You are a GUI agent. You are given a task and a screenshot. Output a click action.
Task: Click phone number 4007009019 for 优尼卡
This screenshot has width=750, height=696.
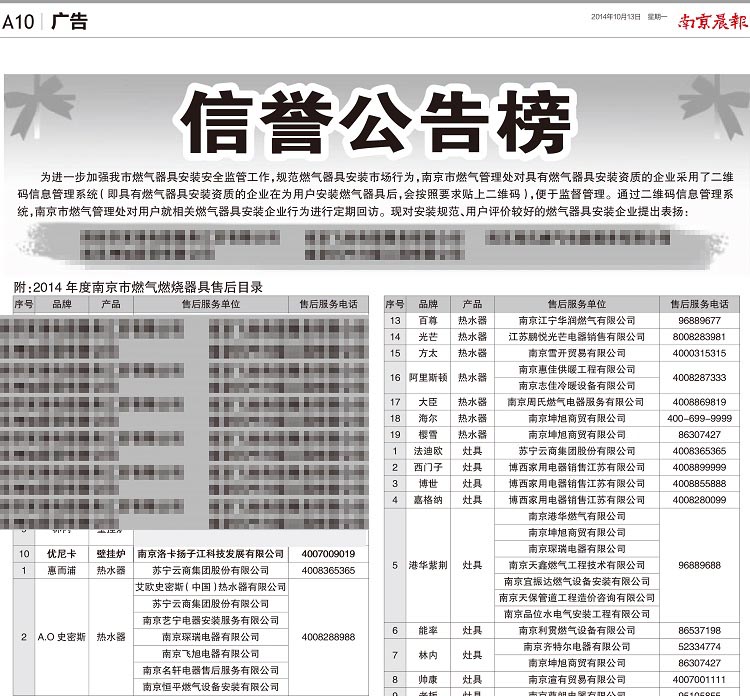coord(328,553)
